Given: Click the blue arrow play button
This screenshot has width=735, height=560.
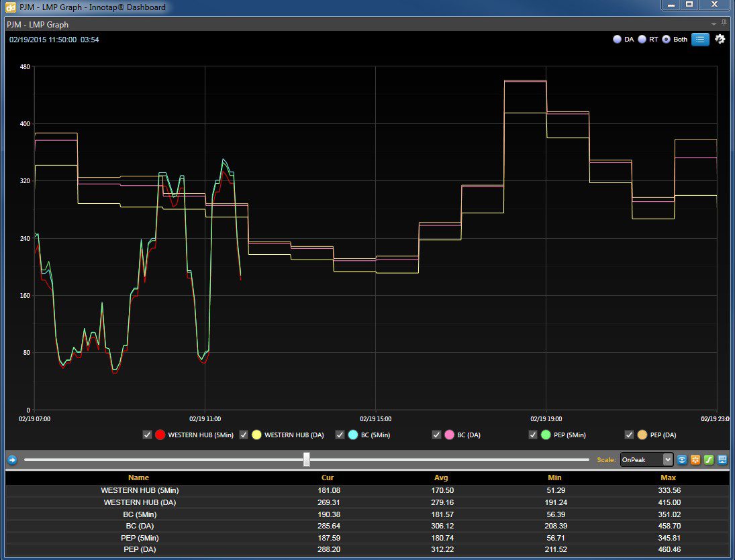Looking at the screenshot, I should [x=12, y=460].
